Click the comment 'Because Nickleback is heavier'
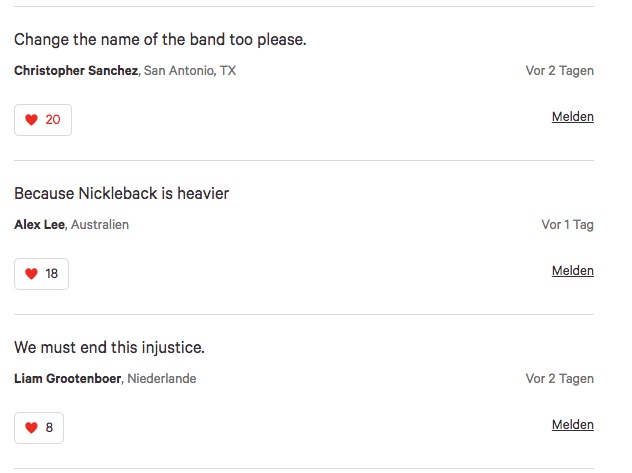The image size is (632, 473). coord(121,193)
